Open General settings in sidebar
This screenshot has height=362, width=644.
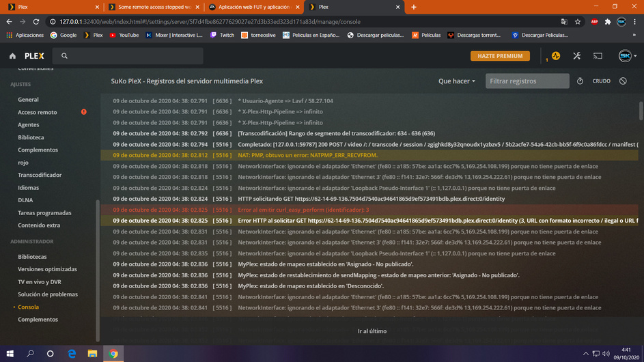coord(28,100)
